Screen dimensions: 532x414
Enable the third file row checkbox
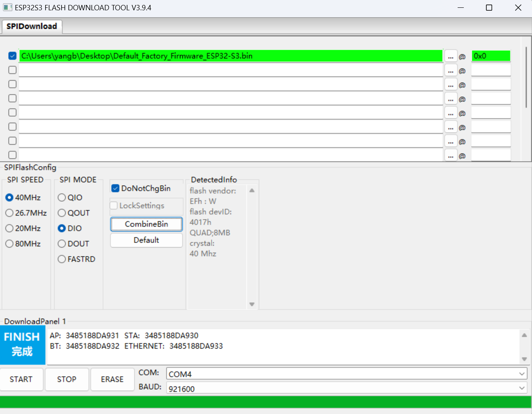click(13, 84)
